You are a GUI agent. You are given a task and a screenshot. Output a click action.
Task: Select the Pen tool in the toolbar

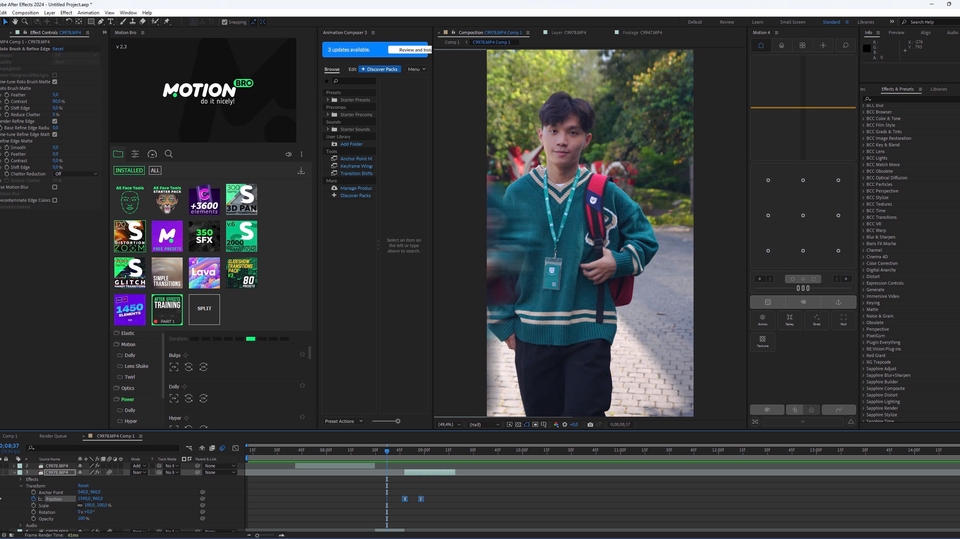pos(100,22)
